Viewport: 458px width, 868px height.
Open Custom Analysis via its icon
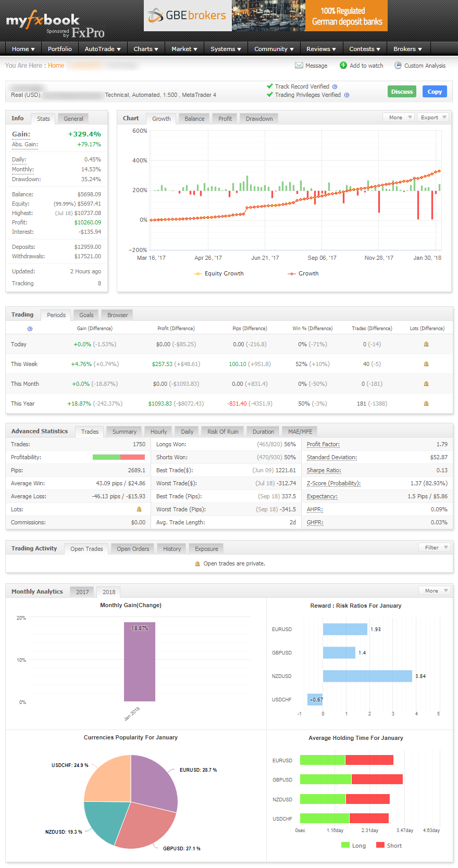(398, 66)
